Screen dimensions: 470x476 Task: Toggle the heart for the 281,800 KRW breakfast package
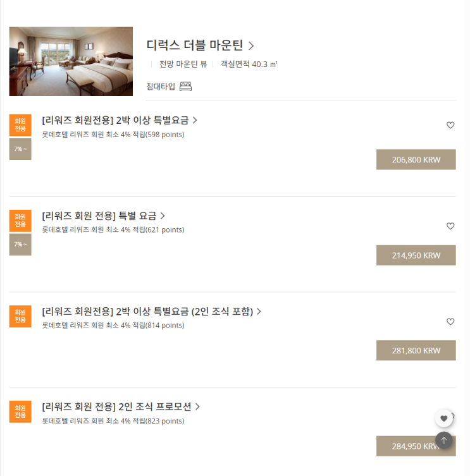[450, 322]
